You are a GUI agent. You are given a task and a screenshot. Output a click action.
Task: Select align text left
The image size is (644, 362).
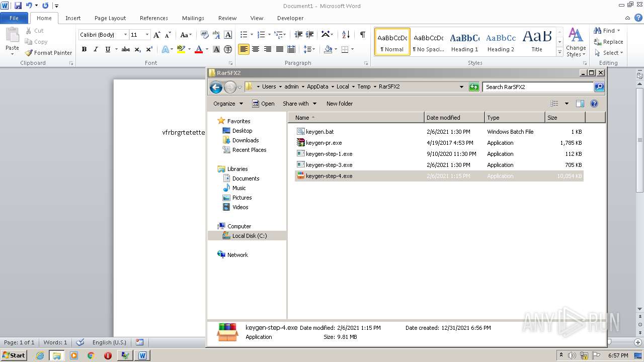tap(244, 49)
